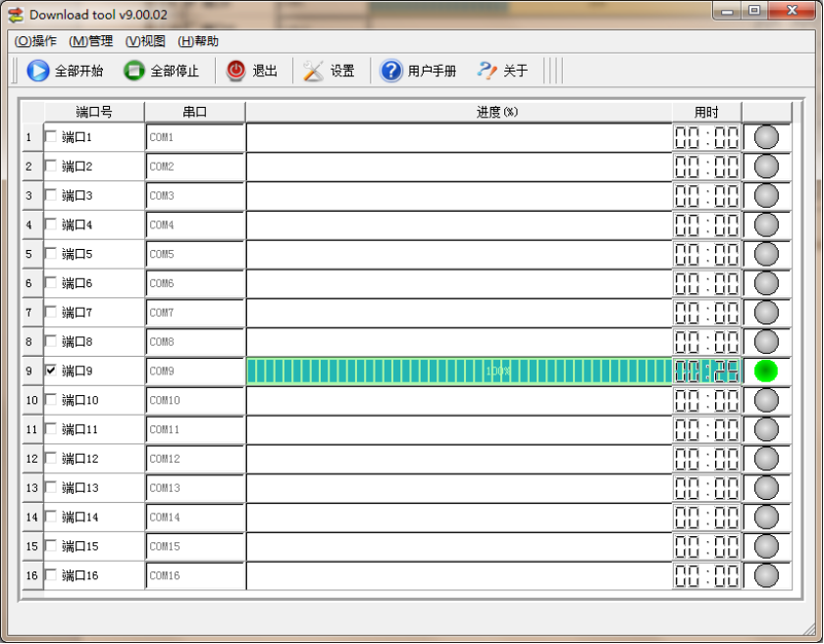Click the green status indicator for port 9
The image size is (824, 644).
click(x=766, y=372)
